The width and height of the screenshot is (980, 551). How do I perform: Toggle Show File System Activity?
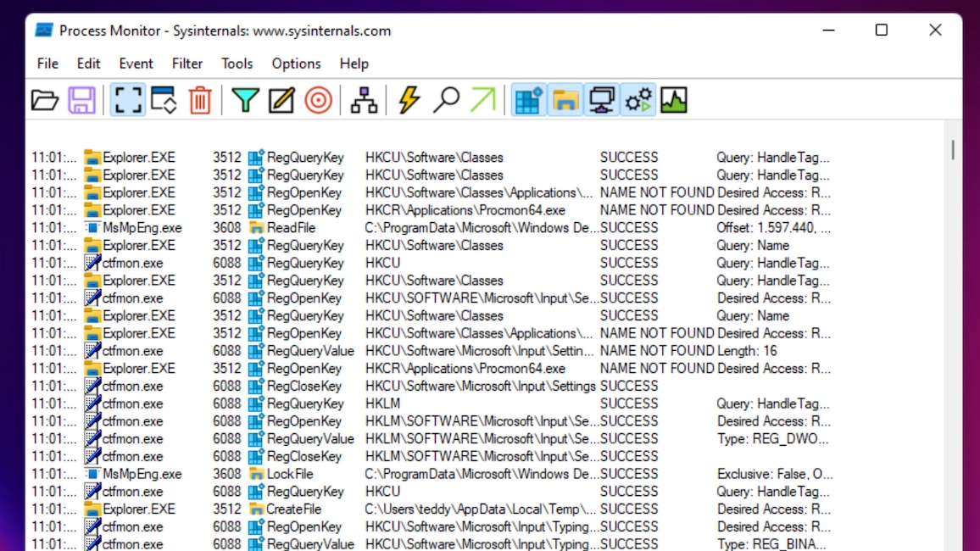[x=565, y=99]
